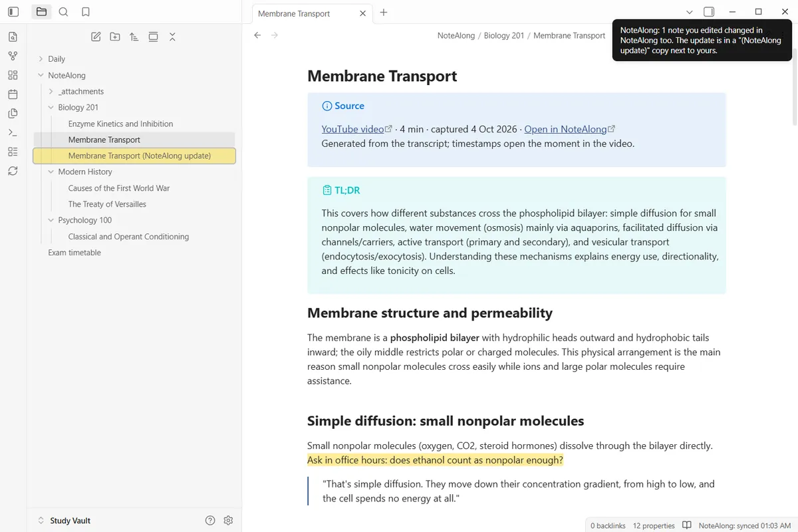Collapse the left sidebar with the toggle icon
The width and height of the screenshot is (798, 532).
coord(13,12)
